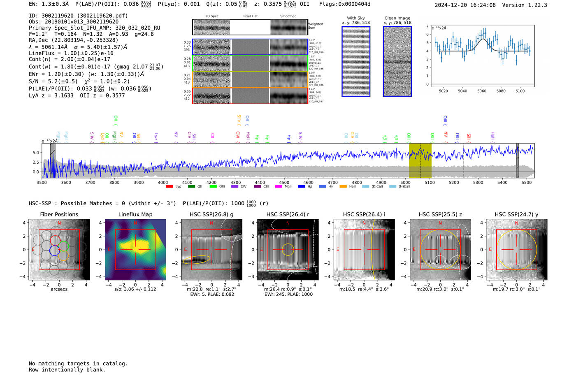Select the red-bordered 2D spectrum fiber row

[250, 95]
